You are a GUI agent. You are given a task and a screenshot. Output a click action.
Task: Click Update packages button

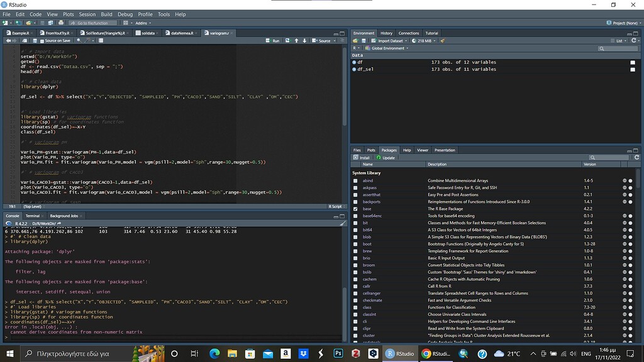coord(386,158)
